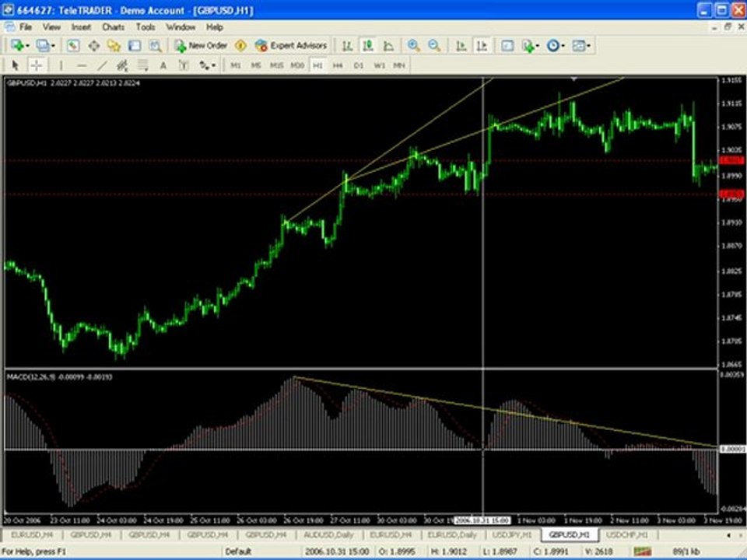The image size is (747, 560).
Task: Open the Navigator favorites-star icon
Action: click(x=114, y=46)
